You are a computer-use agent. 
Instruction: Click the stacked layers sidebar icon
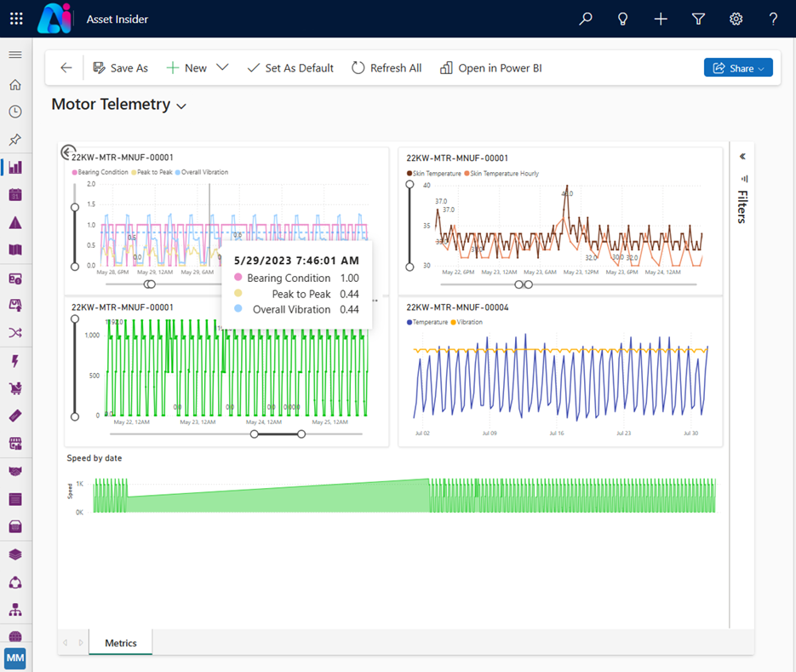15,554
